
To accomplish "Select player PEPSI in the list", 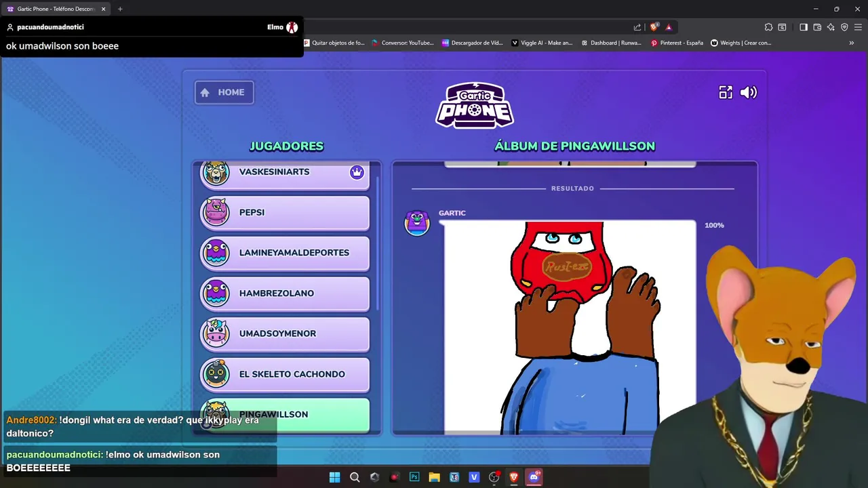I will [285, 213].
